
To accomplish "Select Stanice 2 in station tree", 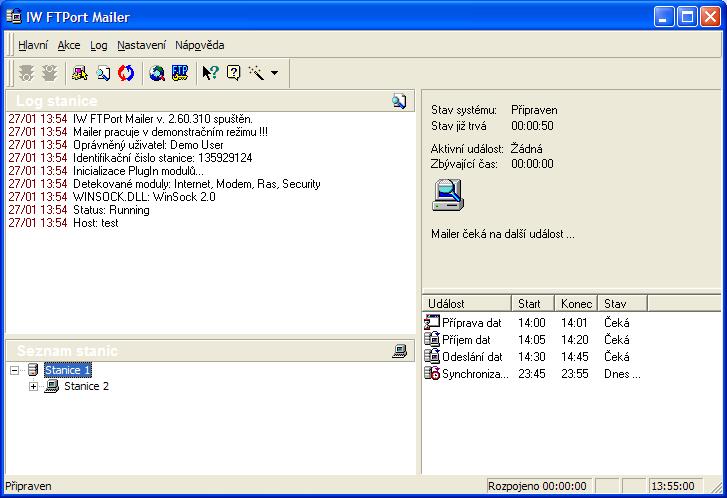I will tap(86, 387).
